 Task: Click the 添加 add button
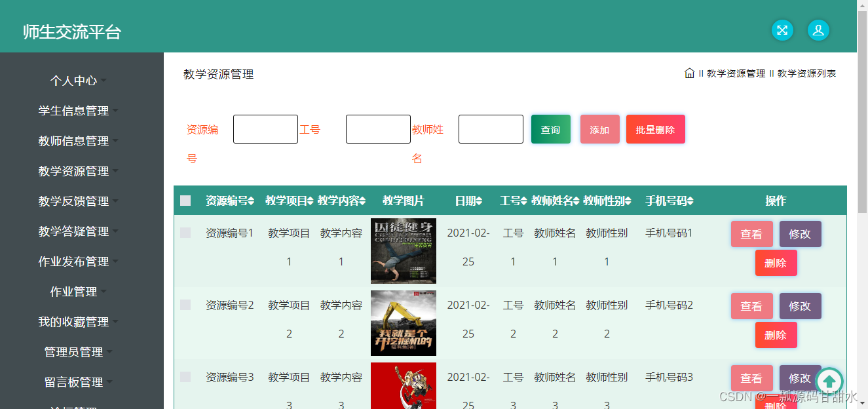600,129
